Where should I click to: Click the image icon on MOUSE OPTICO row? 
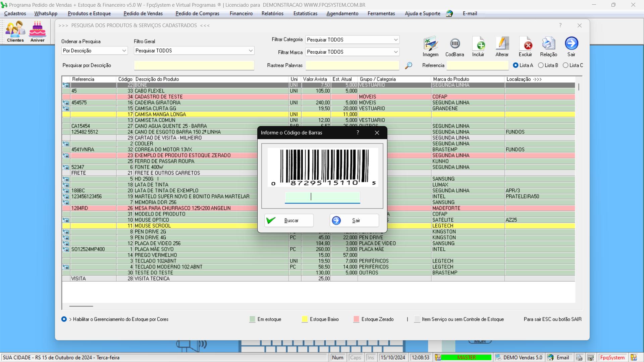pyautogui.click(x=66, y=220)
